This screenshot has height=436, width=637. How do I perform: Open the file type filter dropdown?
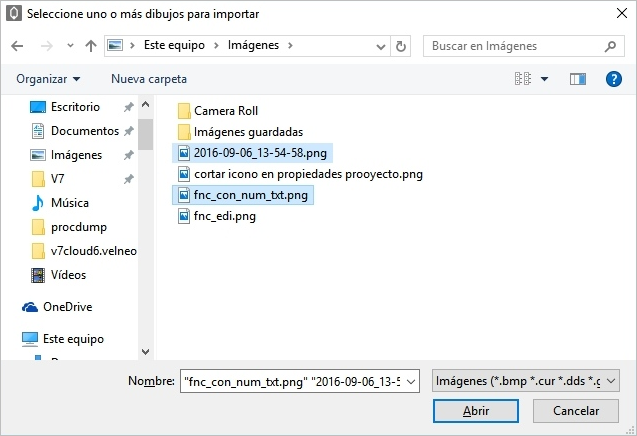526,380
